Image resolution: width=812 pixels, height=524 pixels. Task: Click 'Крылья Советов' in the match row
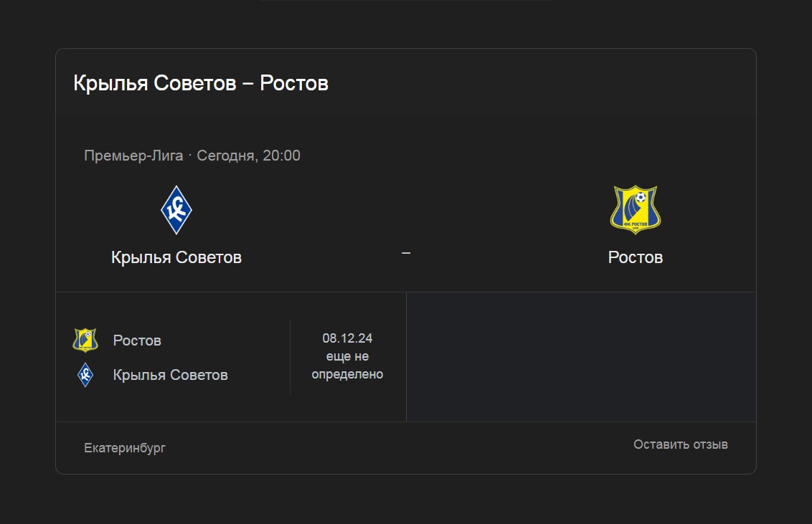coord(171,375)
